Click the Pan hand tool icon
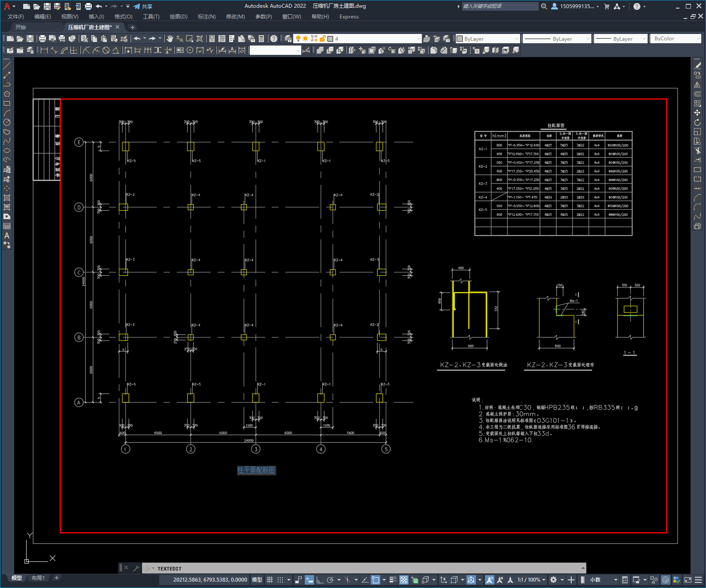The image size is (706, 588). point(170,39)
